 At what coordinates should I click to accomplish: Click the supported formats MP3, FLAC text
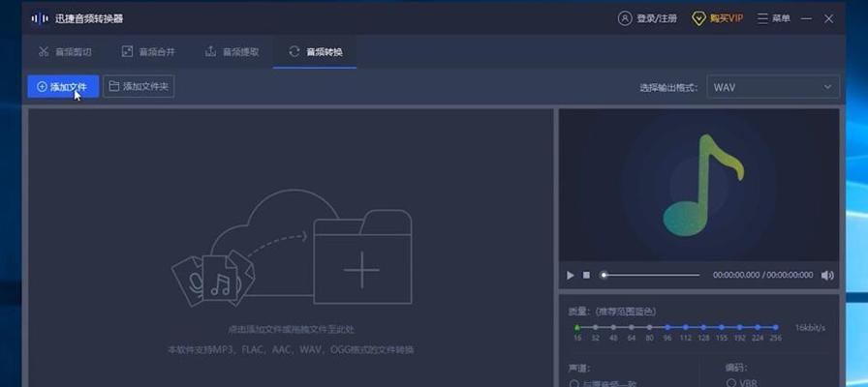pyautogui.click(x=291, y=350)
